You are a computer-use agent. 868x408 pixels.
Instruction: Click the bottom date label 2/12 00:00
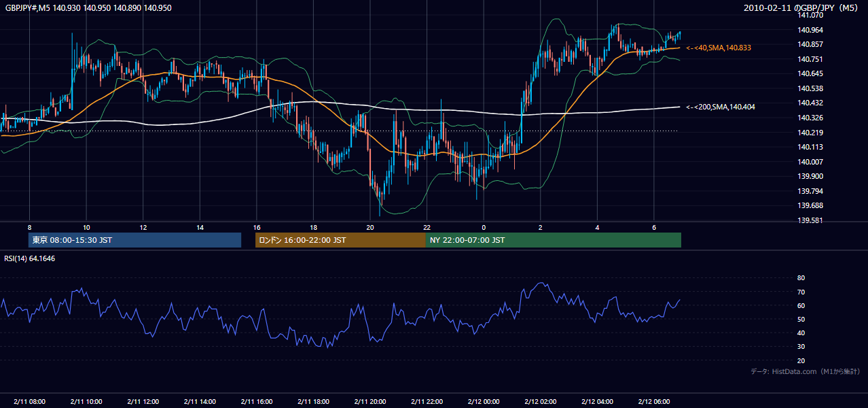point(484,402)
